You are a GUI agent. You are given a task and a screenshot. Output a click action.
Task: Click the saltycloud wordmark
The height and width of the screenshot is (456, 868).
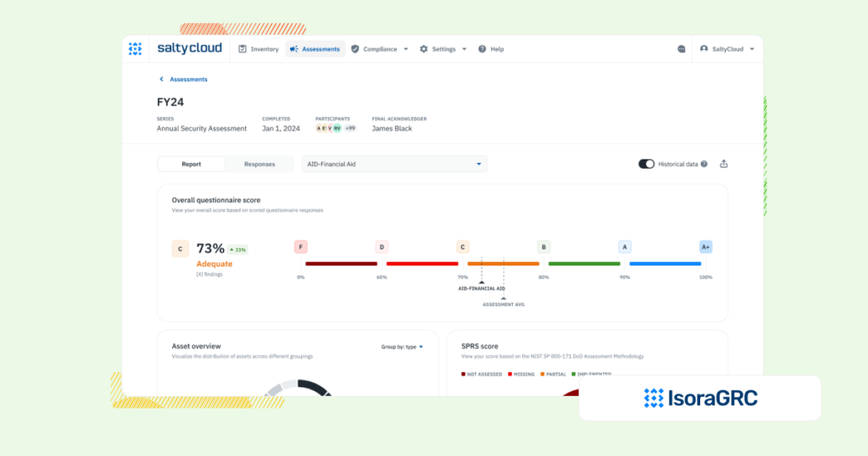point(189,48)
